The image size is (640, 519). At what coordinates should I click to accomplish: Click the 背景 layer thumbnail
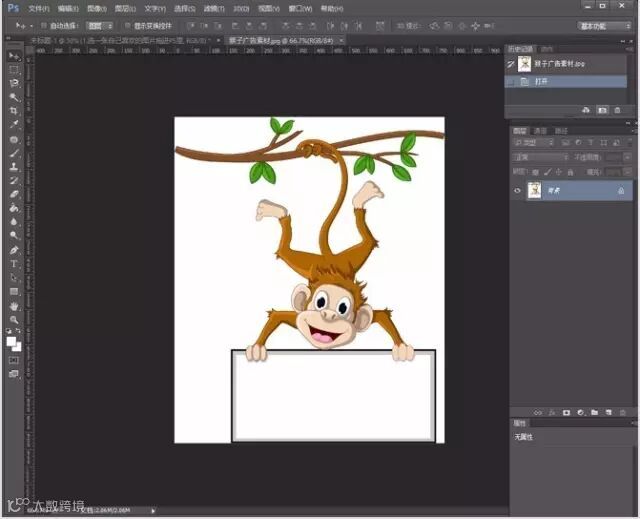click(x=535, y=190)
